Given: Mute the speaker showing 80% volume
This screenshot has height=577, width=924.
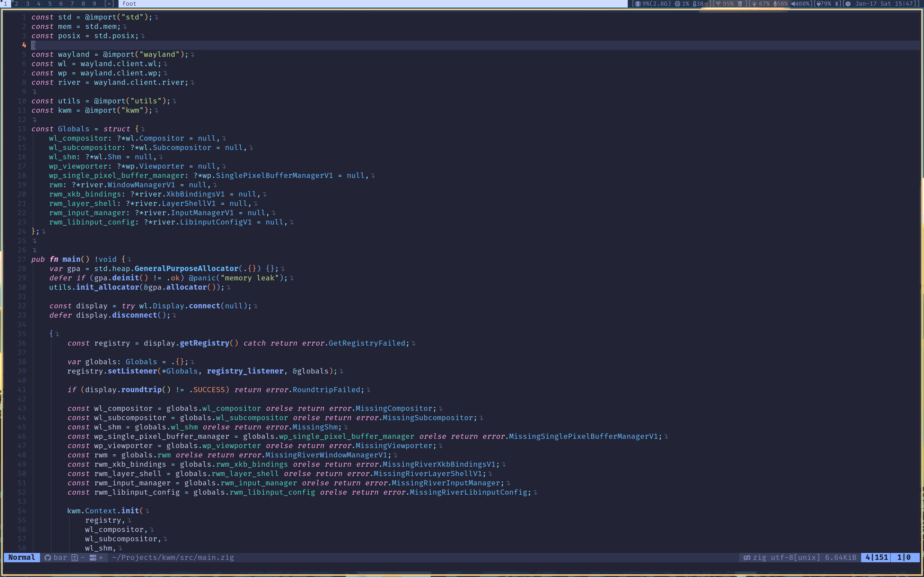Looking at the screenshot, I should coord(793,4).
